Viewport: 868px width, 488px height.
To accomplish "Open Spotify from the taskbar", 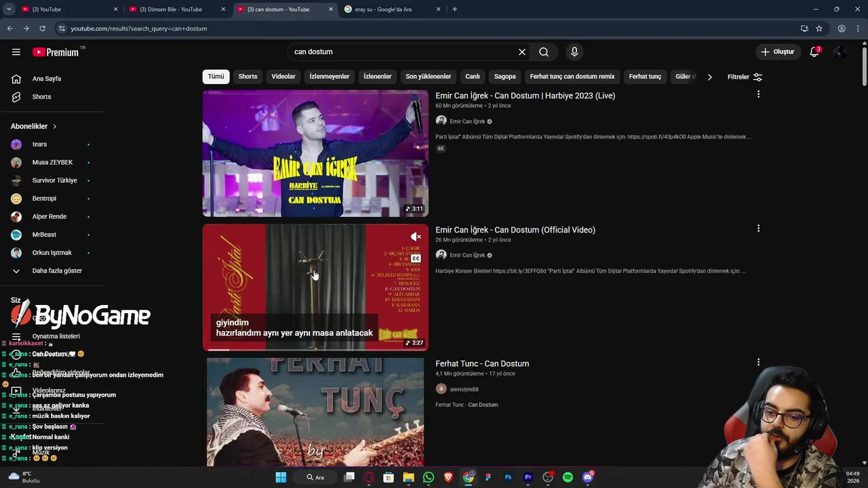I will (x=568, y=477).
